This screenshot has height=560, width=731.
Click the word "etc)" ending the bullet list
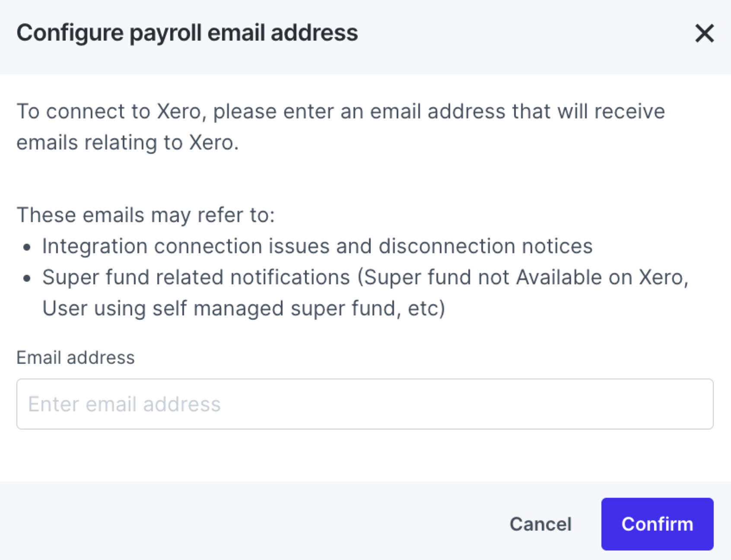pos(426,309)
